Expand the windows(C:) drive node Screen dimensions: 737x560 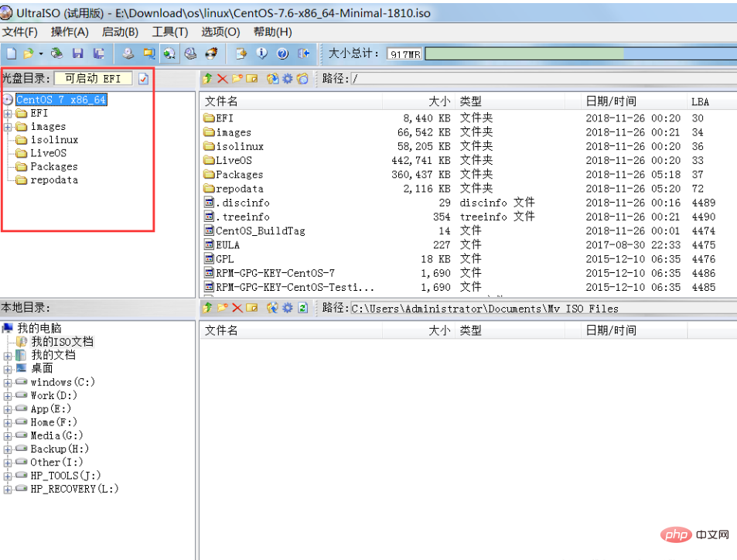[x=8, y=383]
